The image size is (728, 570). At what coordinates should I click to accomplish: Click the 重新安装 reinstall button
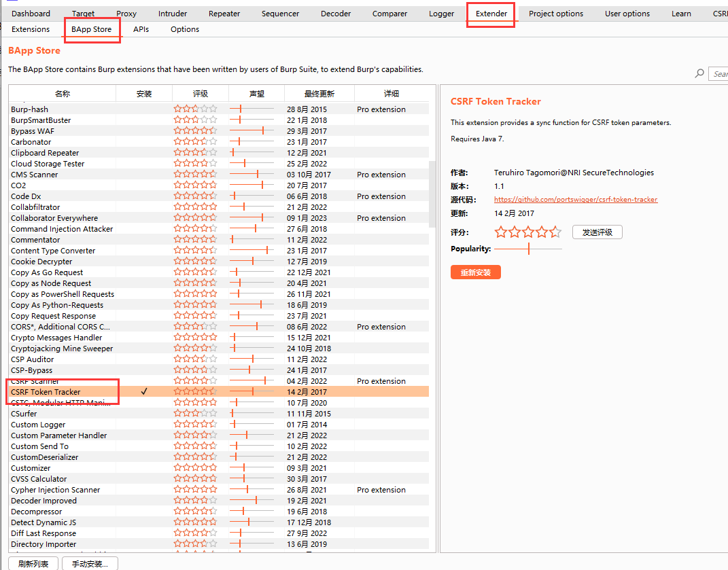click(x=475, y=272)
